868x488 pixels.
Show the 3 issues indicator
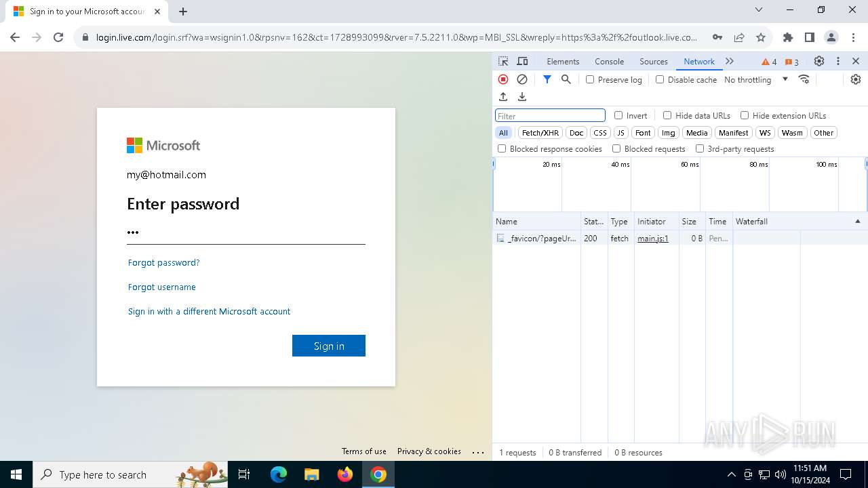(792, 62)
